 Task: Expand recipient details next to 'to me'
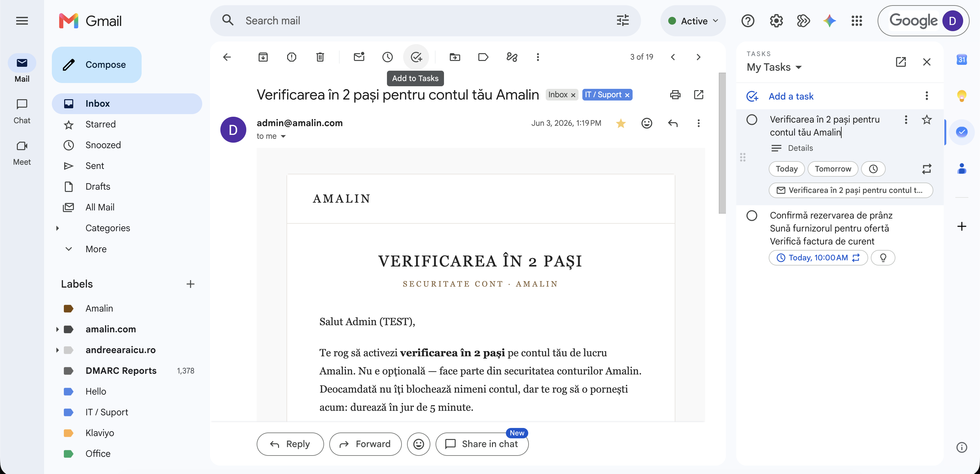coord(283,136)
